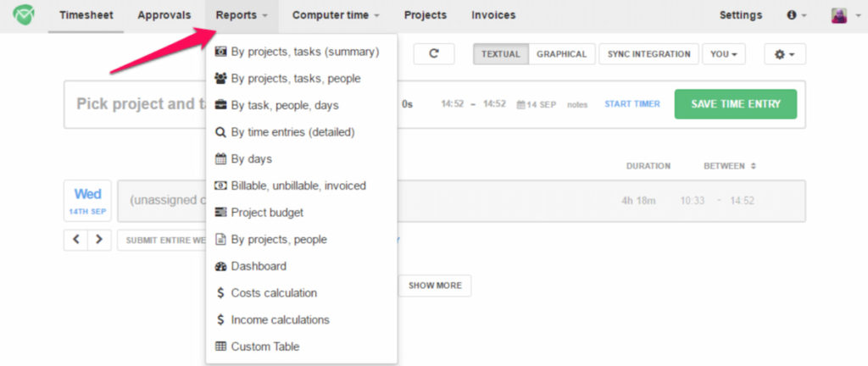Click the SAVE TIME ENTRY button
This screenshot has height=366, width=868.
tap(736, 104)
